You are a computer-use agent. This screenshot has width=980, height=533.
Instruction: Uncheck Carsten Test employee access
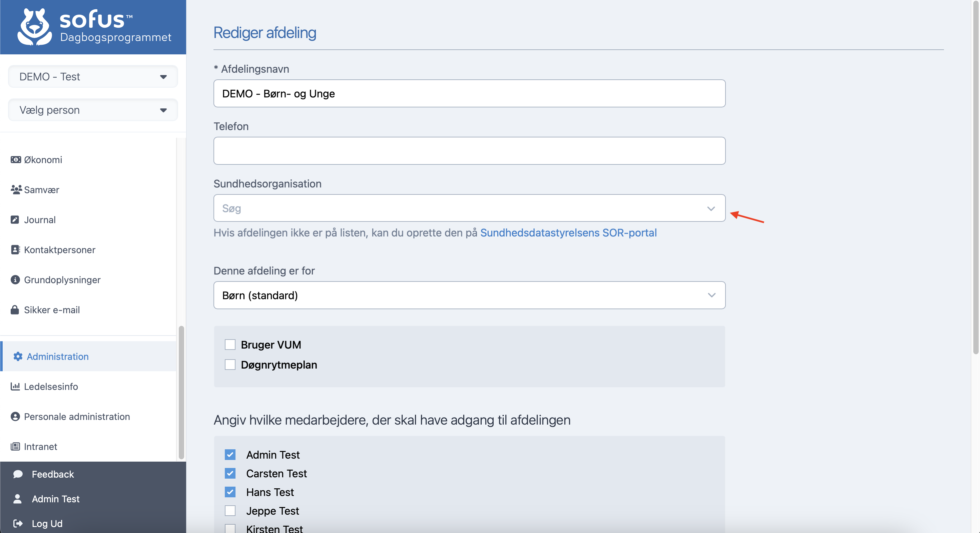pos(230,473)
